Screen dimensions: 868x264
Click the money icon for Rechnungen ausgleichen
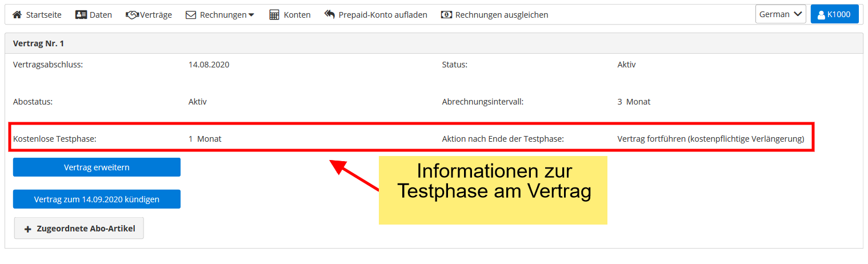446,15
